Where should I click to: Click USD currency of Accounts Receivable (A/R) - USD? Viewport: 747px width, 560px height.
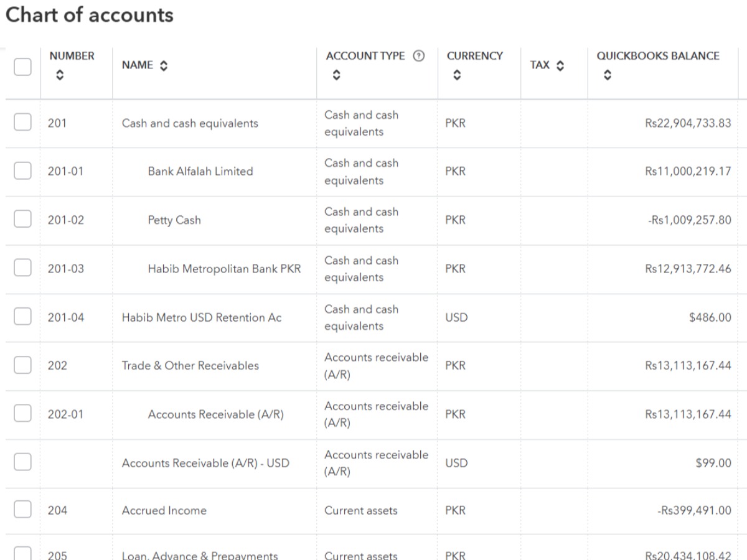456,463
